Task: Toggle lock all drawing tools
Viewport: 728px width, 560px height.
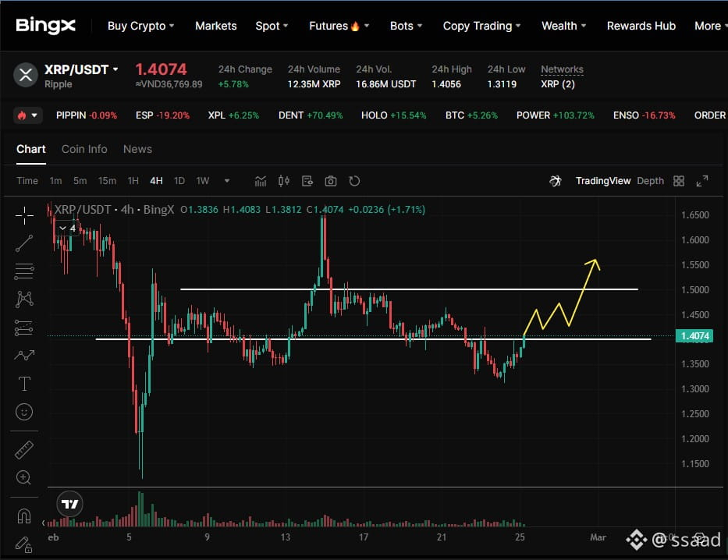Action: 23,544
